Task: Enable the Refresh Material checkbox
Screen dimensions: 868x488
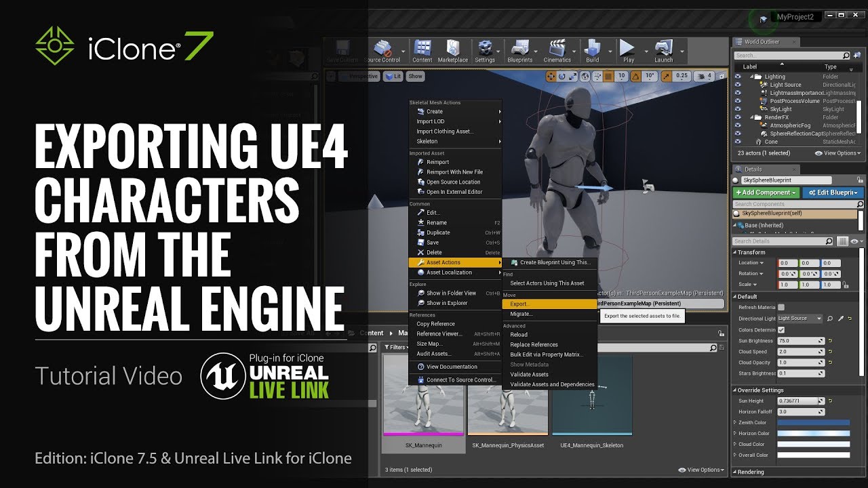Action: tap(781, 308)
